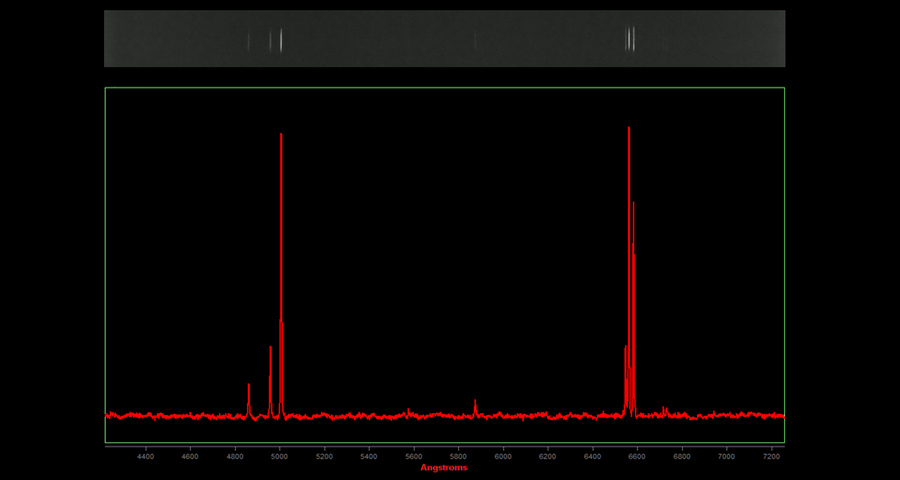Click bright line pair in right spectrum strip
Screen dimensions: 900x480
[x=630, y=39]
